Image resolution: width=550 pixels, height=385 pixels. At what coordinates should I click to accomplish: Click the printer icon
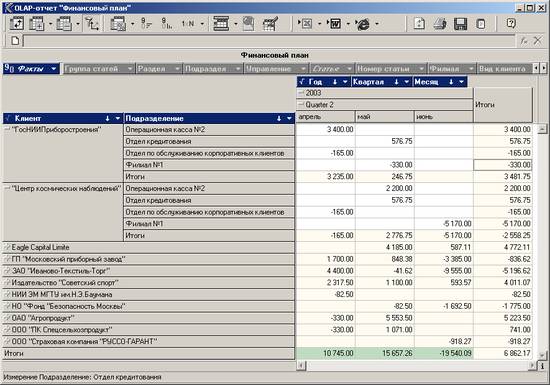(440, 23)
